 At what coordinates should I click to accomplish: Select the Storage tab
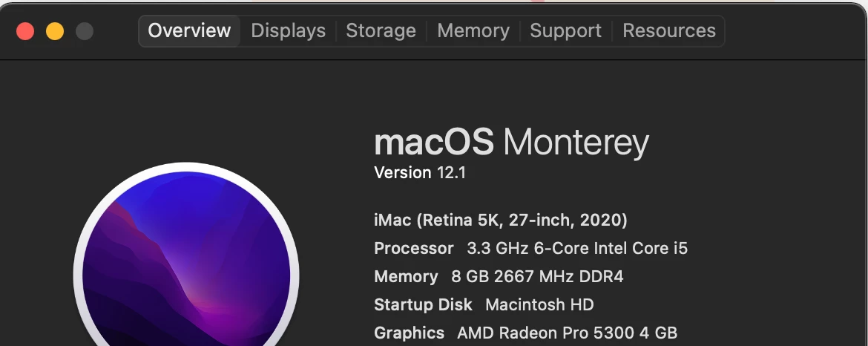(381, 31)
